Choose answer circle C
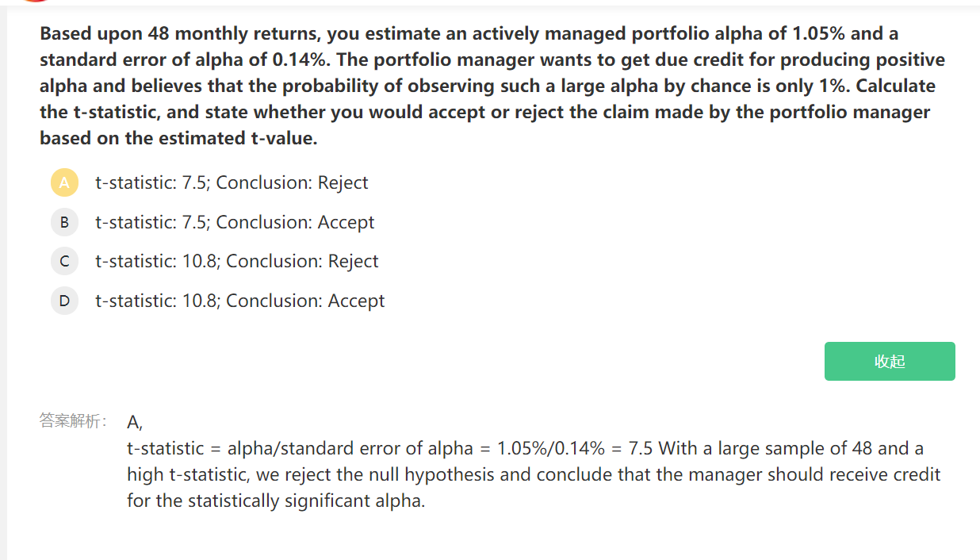The image size is (980, 560). (64, 261)
